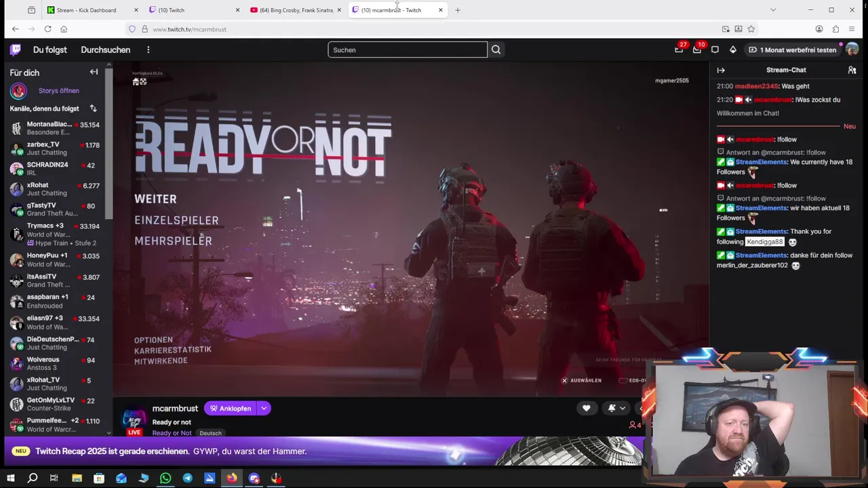Click the Anklopfen button
Screen dimensions: 868x488
pyautogui.click(x=230, y=408)
